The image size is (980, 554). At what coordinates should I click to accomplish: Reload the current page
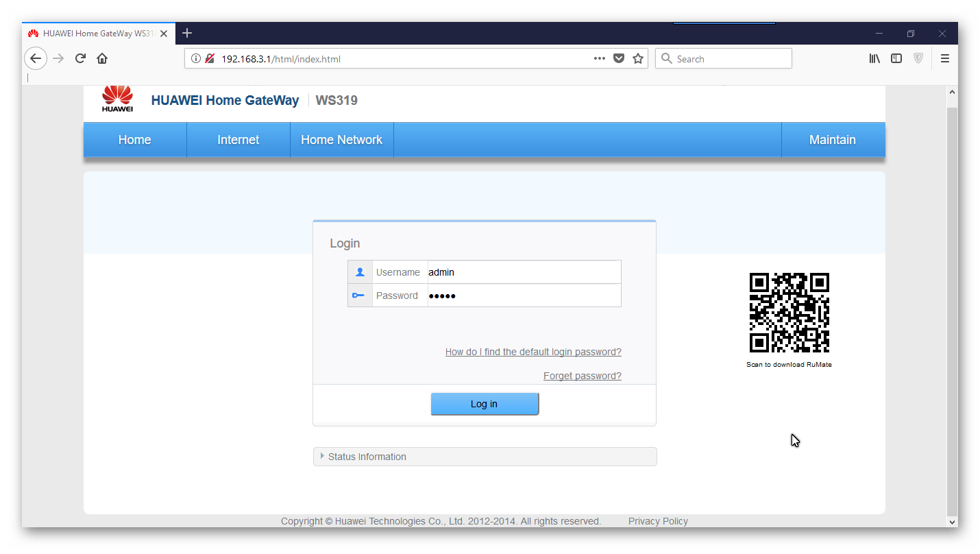(x=80, y=58)
